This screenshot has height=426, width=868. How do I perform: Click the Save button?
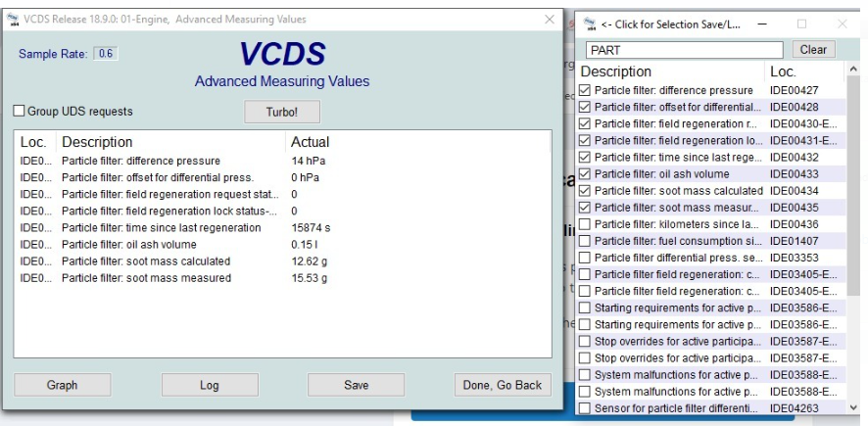pos(356,385)
